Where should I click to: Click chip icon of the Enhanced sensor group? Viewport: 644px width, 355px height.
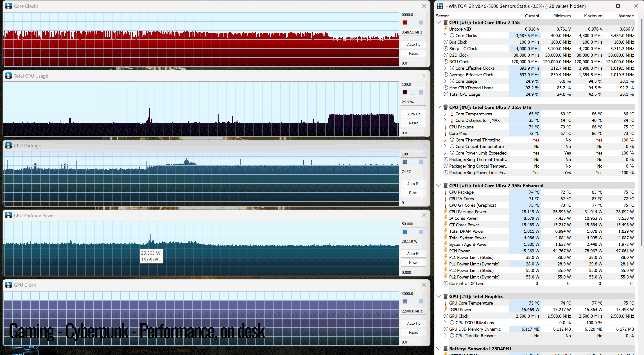coord(445,185)
